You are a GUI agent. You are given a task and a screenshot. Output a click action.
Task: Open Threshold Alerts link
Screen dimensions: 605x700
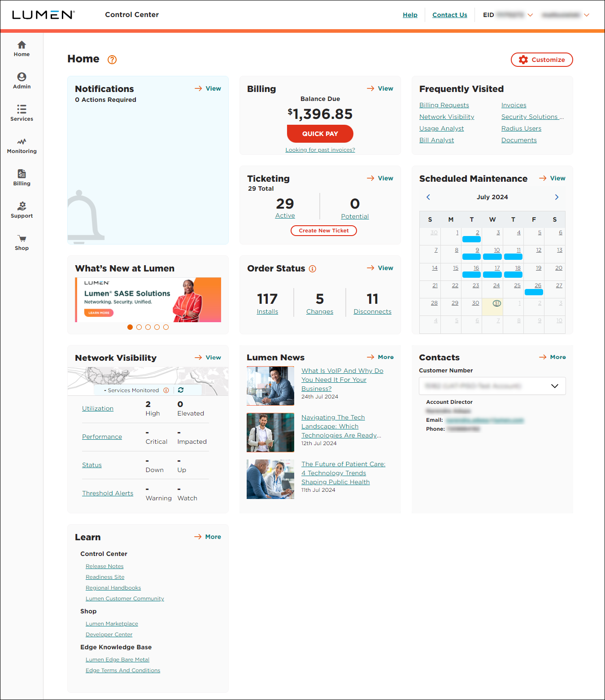tap(108, 493)
